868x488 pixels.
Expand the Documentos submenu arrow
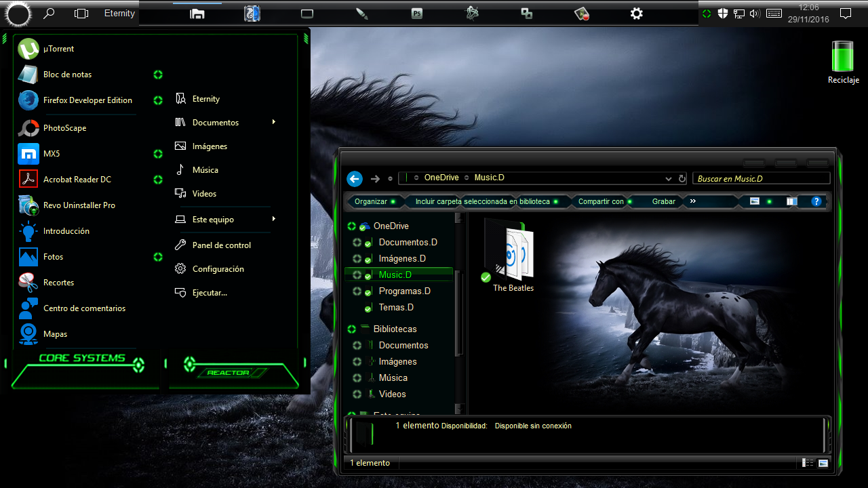click(274, 123)
